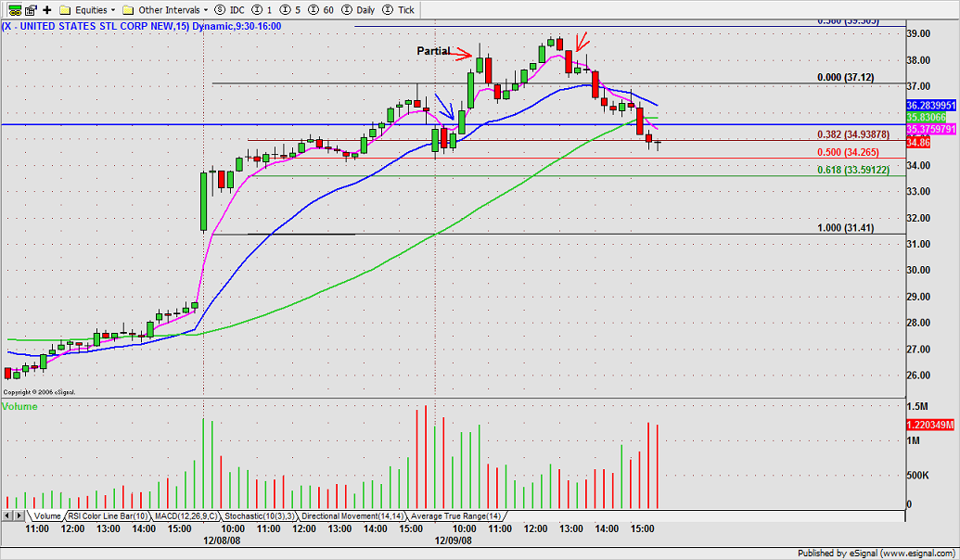Click the 12/08/08 date label

(223, 541)
